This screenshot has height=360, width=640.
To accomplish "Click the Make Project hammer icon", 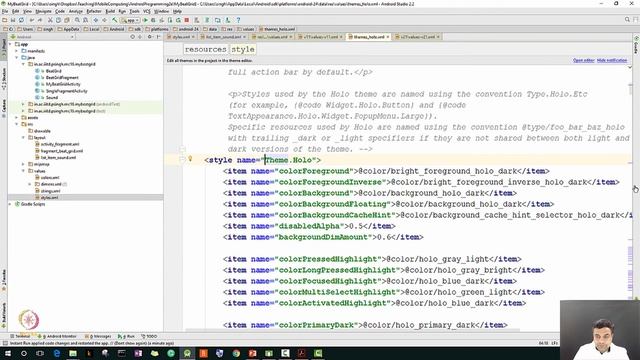I will (x=115, y=20).
